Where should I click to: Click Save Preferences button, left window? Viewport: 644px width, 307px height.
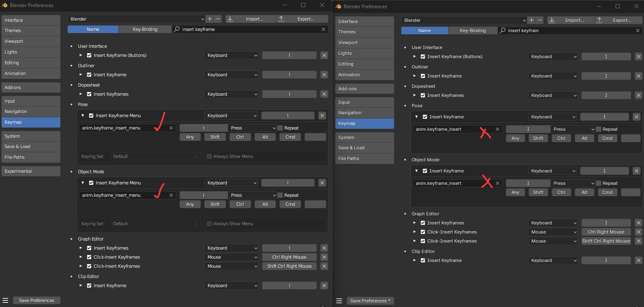[37, 300]
